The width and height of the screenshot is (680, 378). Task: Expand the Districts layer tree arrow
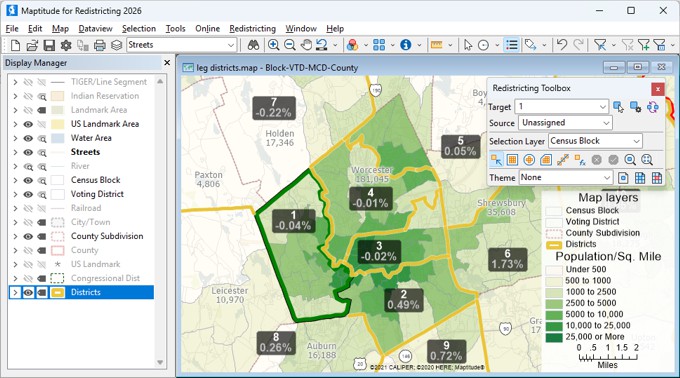pyautogui.click(x=15, y=293)
